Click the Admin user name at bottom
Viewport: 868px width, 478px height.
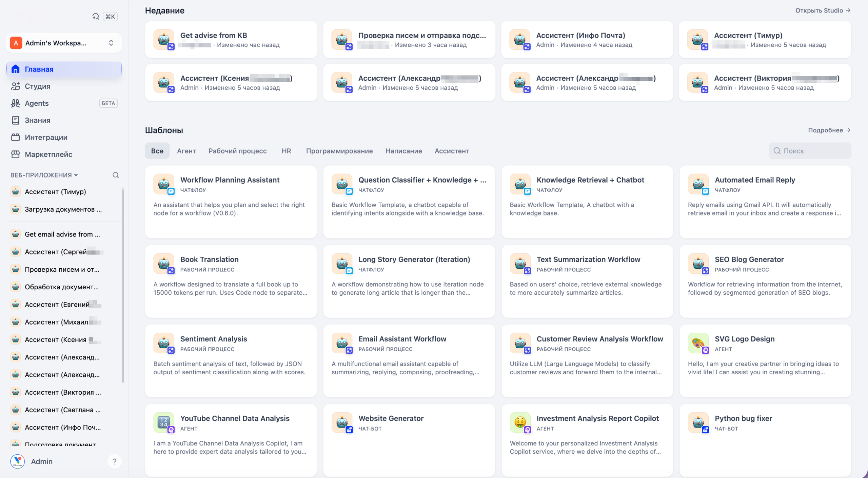pyautogui.click(x=42, y=461)
